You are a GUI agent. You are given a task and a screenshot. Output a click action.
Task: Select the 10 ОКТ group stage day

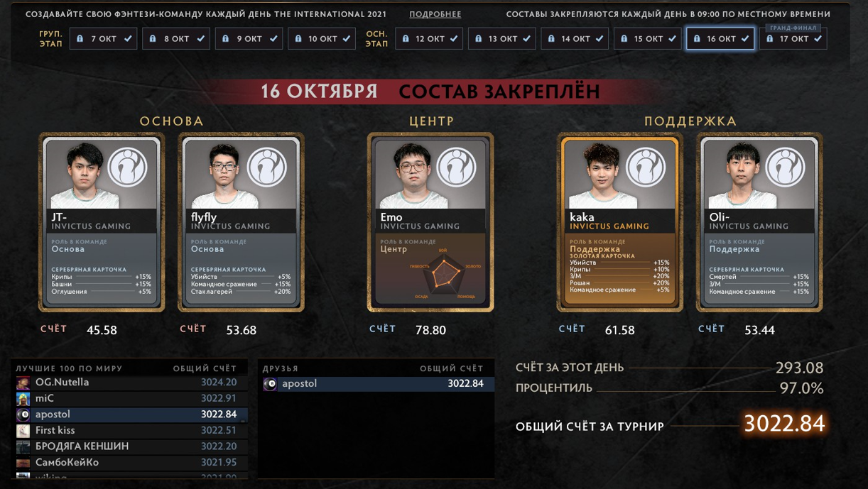tap(322, 39)
